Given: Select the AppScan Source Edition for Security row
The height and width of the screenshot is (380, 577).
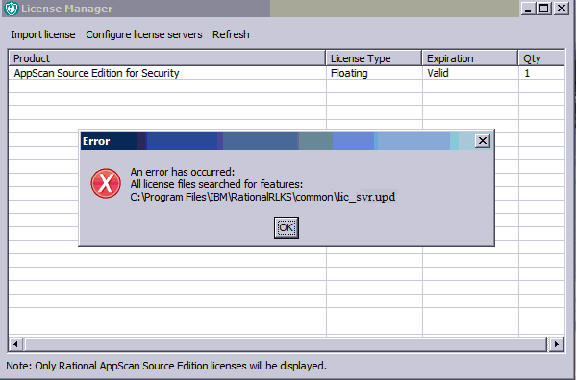Looking at the screenshot, I should (x=287, y=73).
